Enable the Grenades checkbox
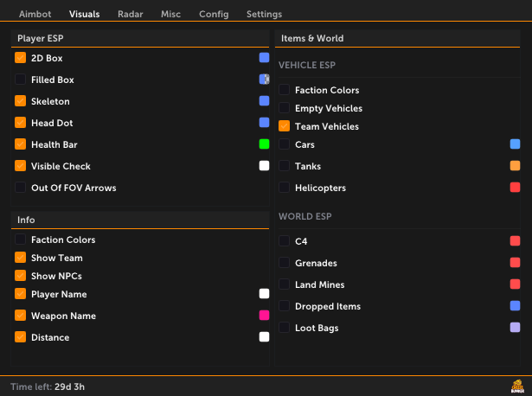Image resolution: width=532 pixels, height=396 pixels. (x=284, y=263)
